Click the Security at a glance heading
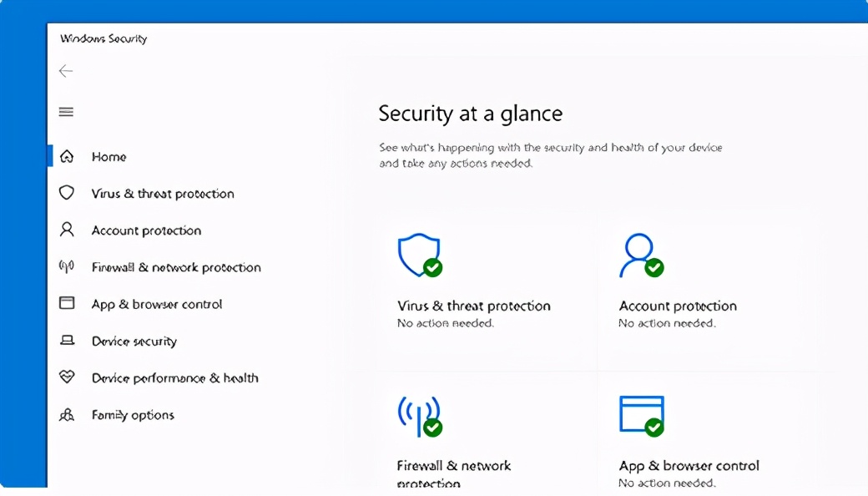868x496 pixels. (x=470, y=114)
